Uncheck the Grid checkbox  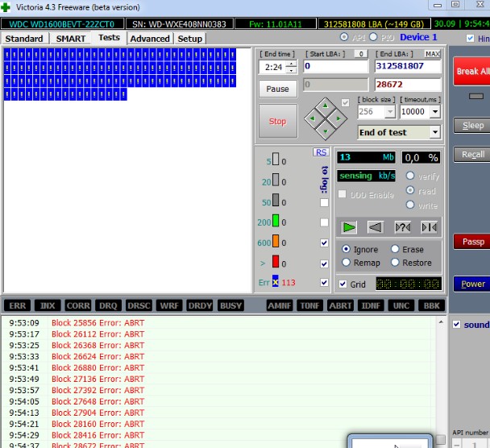point(344,284)
